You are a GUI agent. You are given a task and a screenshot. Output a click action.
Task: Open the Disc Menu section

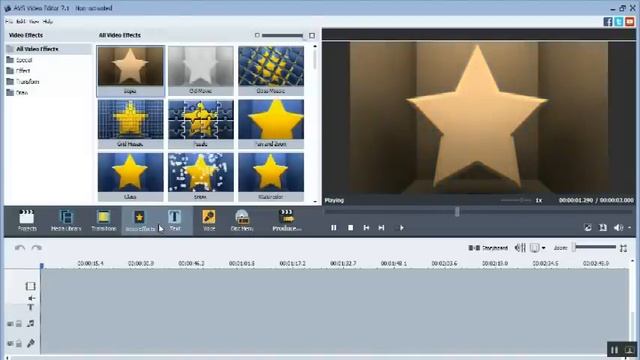coord(242,220)
